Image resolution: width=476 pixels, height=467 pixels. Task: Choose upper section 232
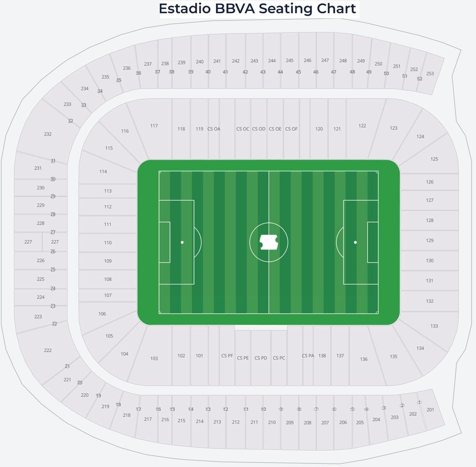click(48, 134)
